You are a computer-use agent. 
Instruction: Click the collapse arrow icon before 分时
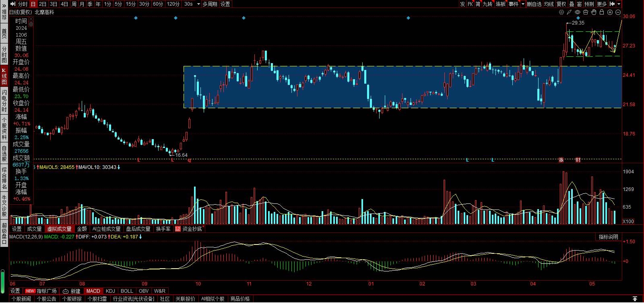[x=13, y=4]
